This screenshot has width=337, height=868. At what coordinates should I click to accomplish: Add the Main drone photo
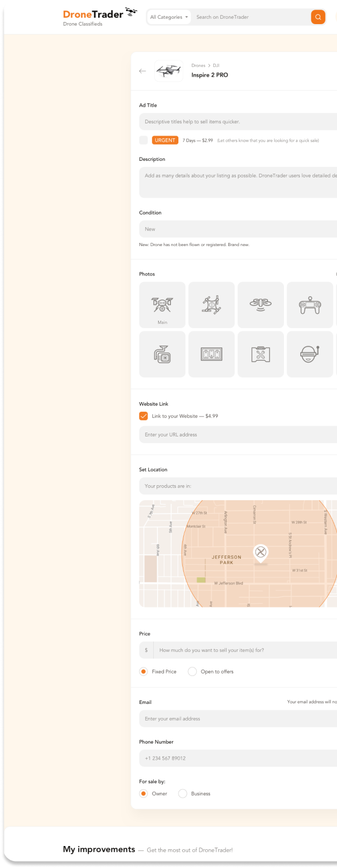[162, 305]
